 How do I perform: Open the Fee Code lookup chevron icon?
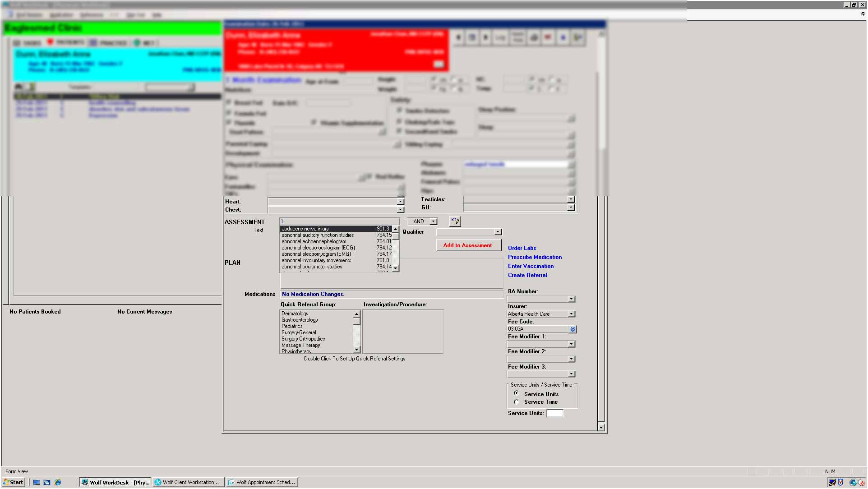pyautogui.click(x=573, y=330)
